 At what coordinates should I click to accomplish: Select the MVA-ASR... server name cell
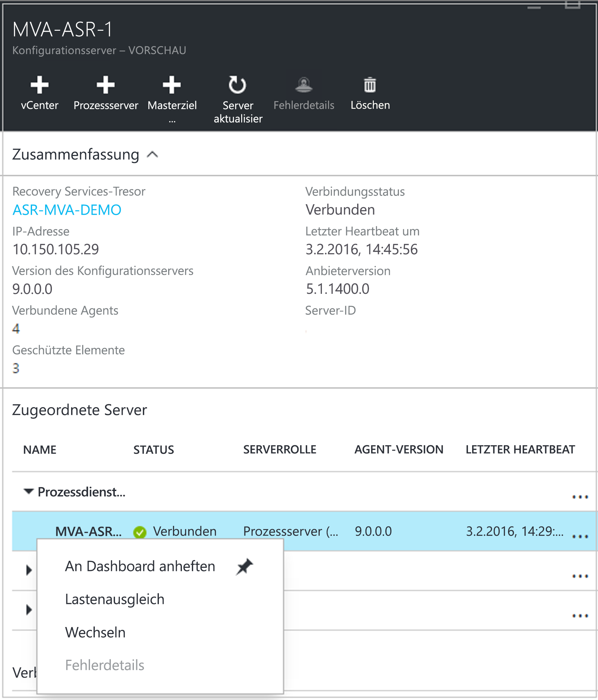[88, 532]
